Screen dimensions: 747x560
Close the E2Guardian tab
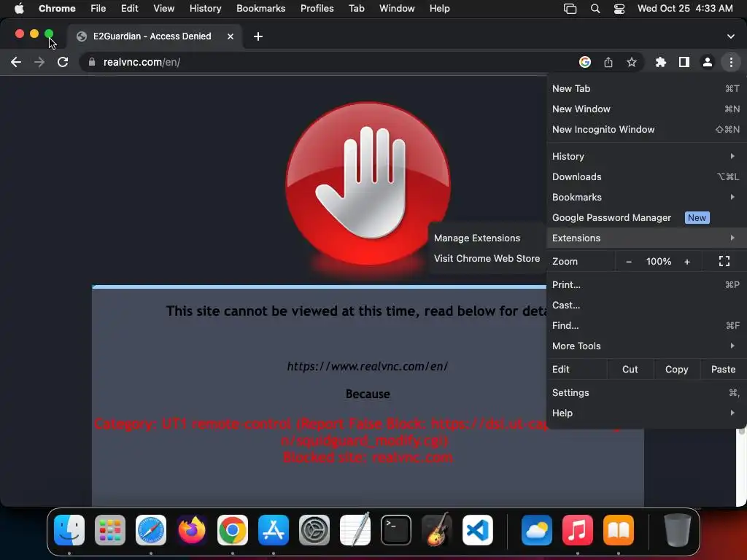tap(230, 36)
